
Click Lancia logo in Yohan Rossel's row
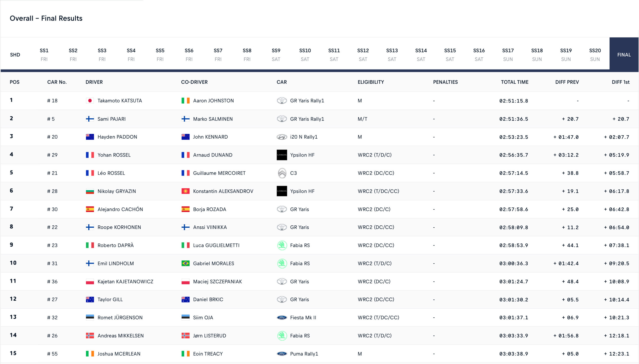click(282, 155)
